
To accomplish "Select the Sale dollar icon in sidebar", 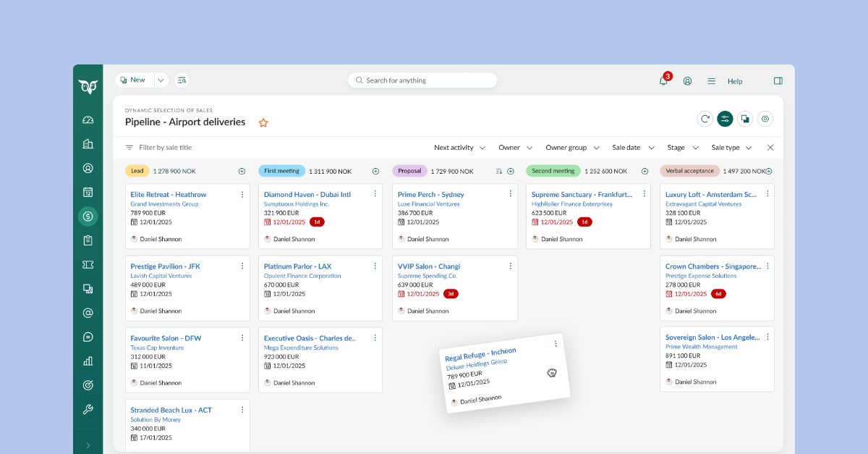I will [x=88, y=216].
